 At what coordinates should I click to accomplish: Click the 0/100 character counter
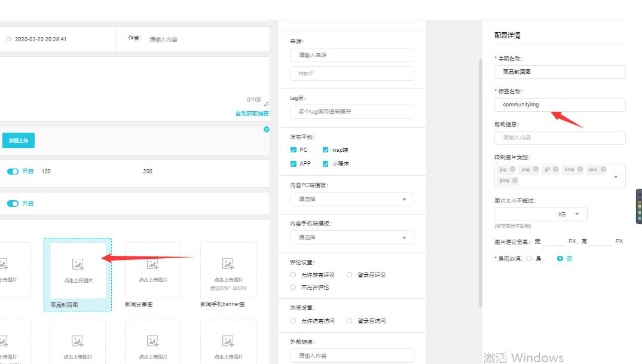254,99
